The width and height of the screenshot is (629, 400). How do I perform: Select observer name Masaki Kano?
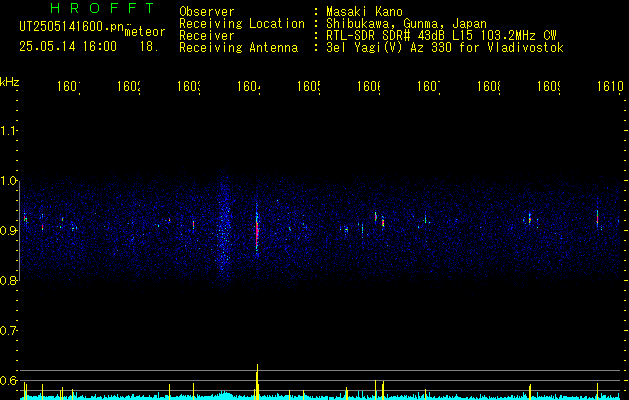point(364,12)
